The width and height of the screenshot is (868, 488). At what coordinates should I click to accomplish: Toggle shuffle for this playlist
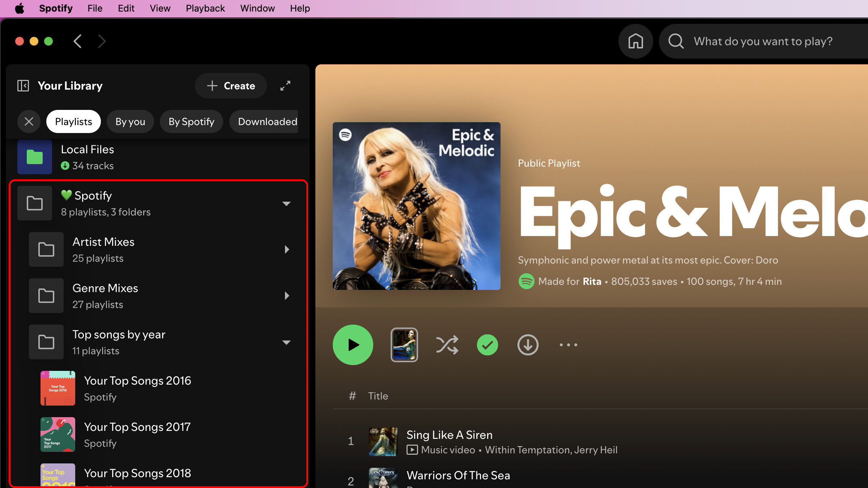(x=447, y=345)
